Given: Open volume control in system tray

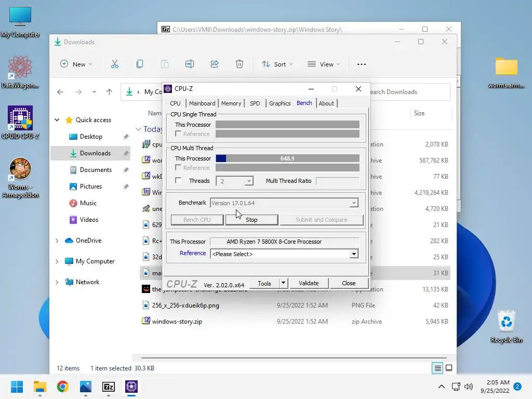Looking at the screenshot, I should point(469,387).
